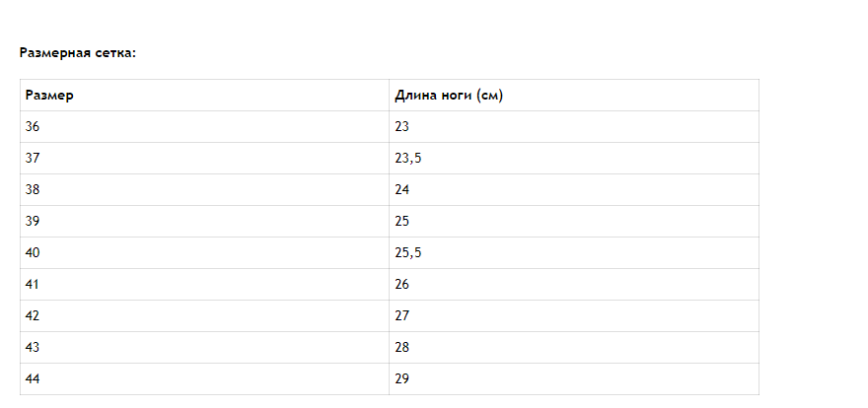Click the size 41 cell
The image size is (868, 408).
tap(35, 285)
